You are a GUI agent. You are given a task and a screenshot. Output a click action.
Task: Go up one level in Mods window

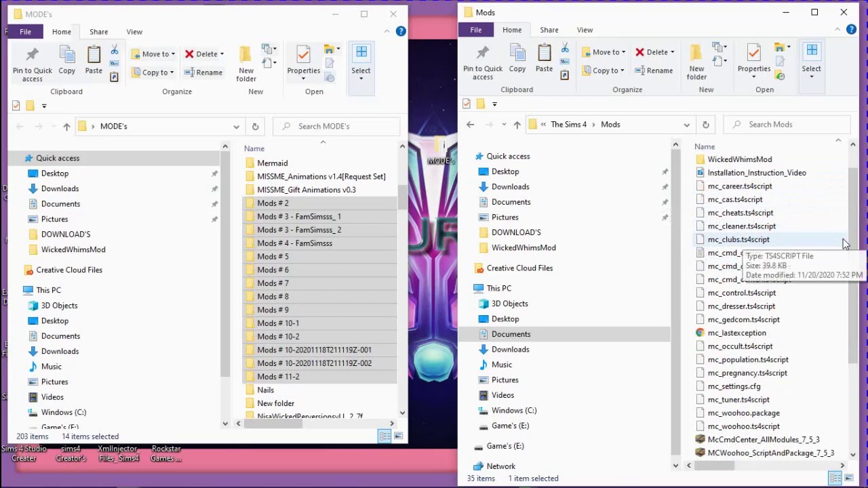coord(517,125)
